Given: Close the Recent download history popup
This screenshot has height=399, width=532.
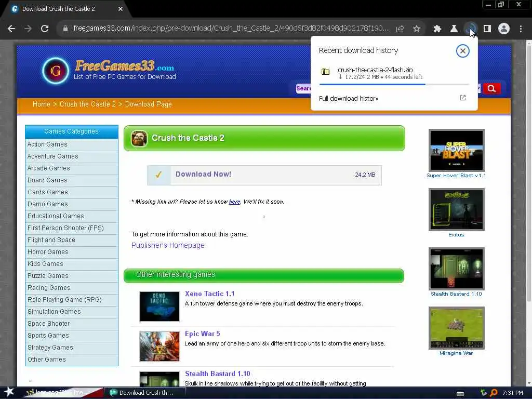Looking at the screenshot, I should (x=462, y=51).
